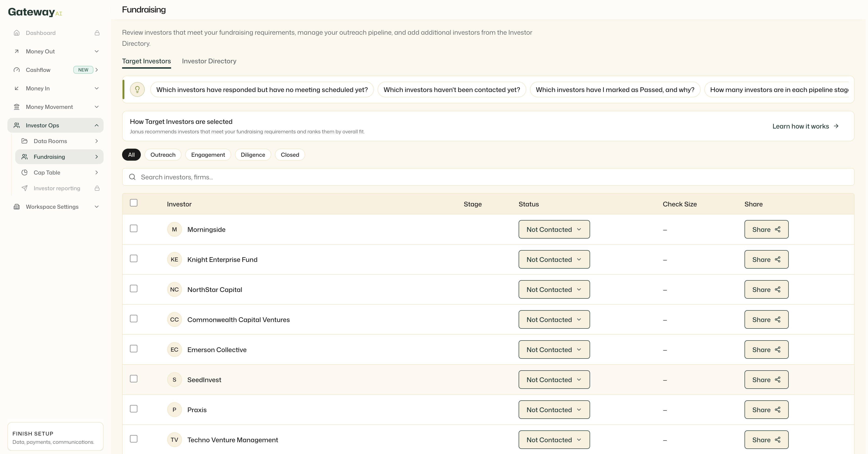Click the Morningside M avatar
868x454 pixels.
(175, 229)
